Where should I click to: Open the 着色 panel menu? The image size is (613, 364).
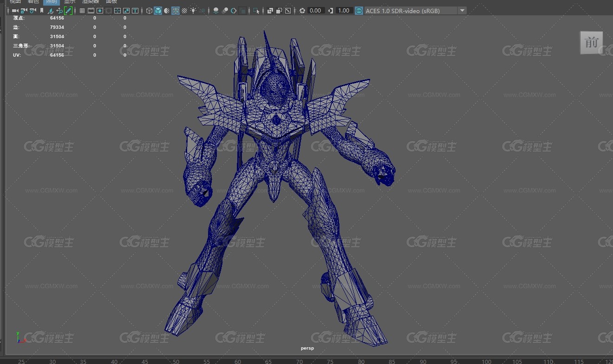[33, 2]
